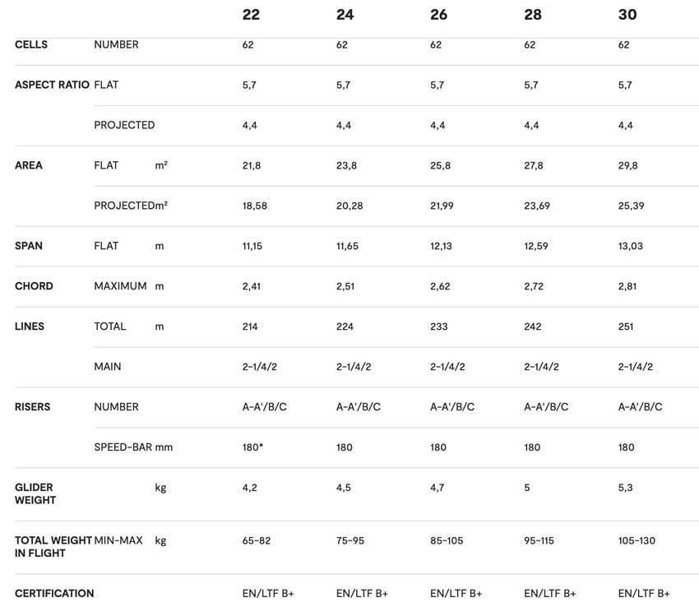Click the 21,8 flat area value
Image resolution: width=699 pixels, height=616 pixels.
point(252,165)
